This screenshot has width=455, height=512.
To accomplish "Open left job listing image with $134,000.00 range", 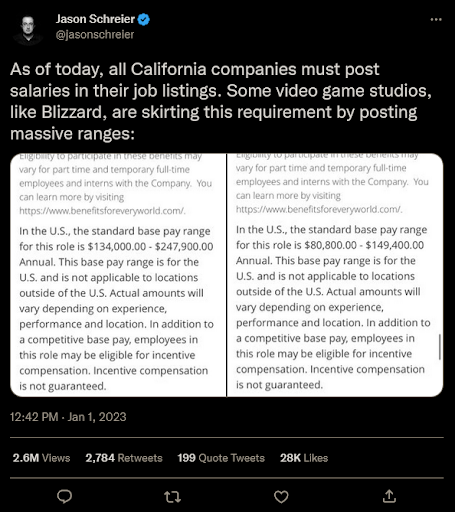I will (x=118, y=275).
